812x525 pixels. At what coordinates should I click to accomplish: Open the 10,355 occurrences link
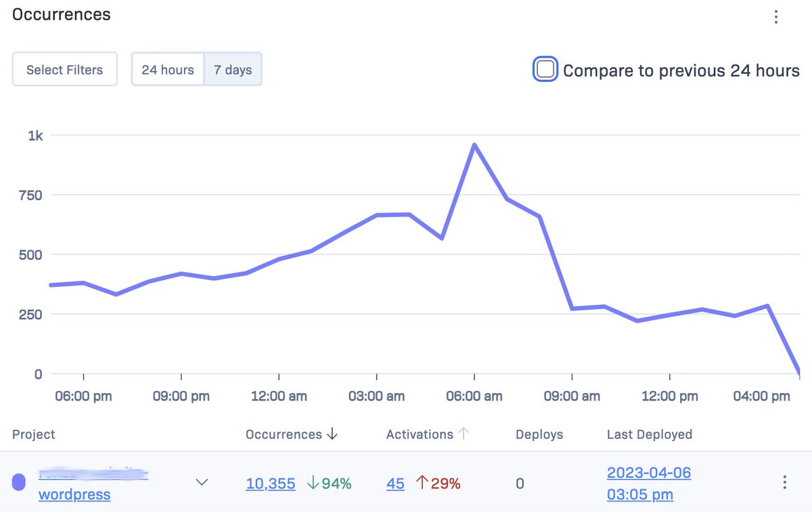coord(270,484)
